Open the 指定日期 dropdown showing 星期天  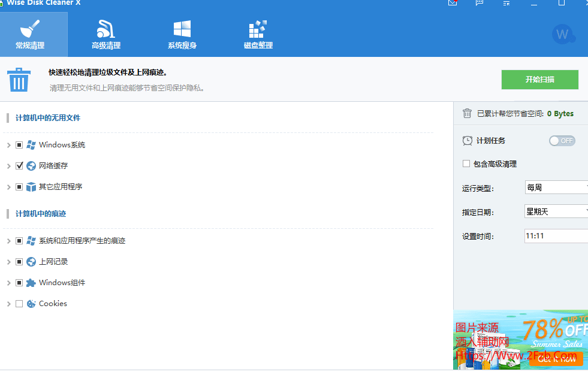(556, 211)
